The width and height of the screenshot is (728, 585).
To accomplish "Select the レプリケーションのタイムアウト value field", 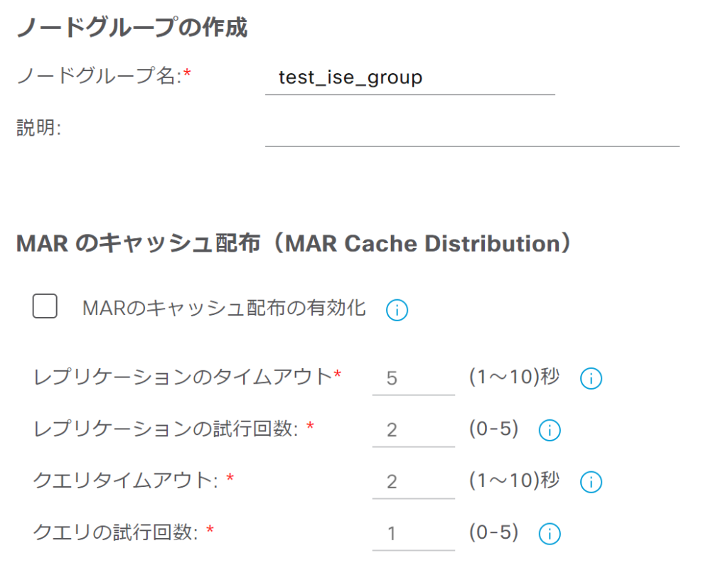I will tap(412, 377).
